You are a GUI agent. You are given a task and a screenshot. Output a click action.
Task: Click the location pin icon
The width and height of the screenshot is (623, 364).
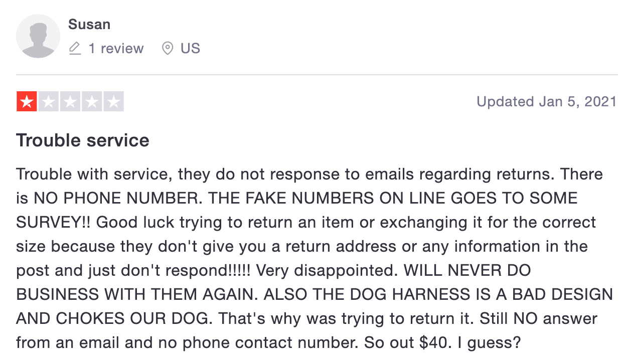pyautogui.click(x=168, y=49)
